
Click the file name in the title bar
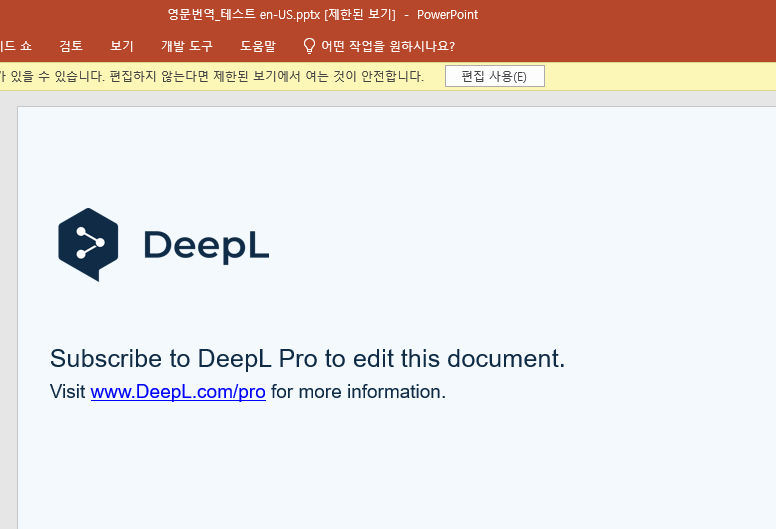click(243, 14)
